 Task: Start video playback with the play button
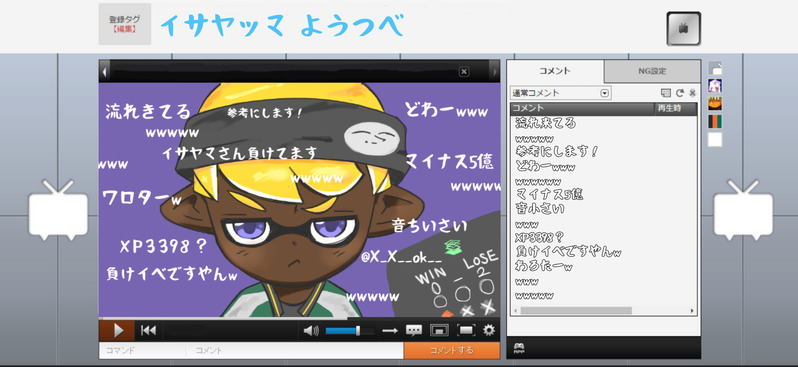(117, 330)
